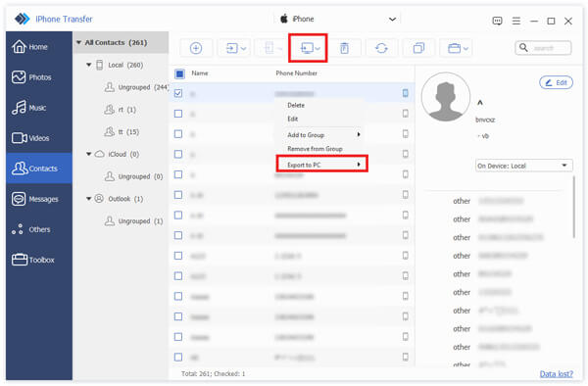Viewport: 588px width, 386px height.
Task: Click the delete trash icon in toolbar
Action: (344, 48)
